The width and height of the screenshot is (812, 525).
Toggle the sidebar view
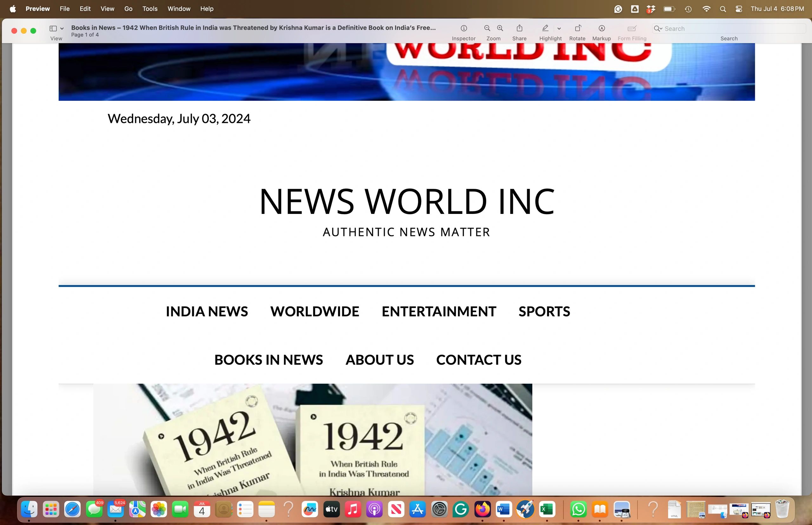53,28
